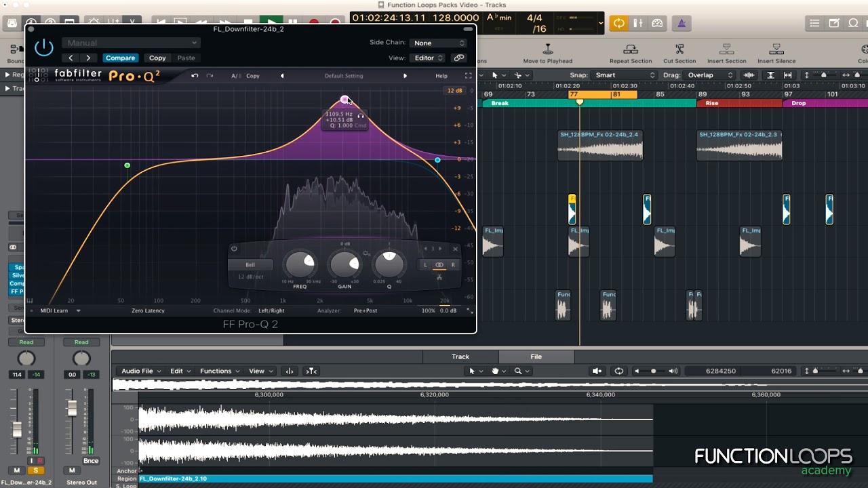This screenshot has width=868, height=488.
Task: Toggle the waveform zoom button
Action: tap(749, 75)
